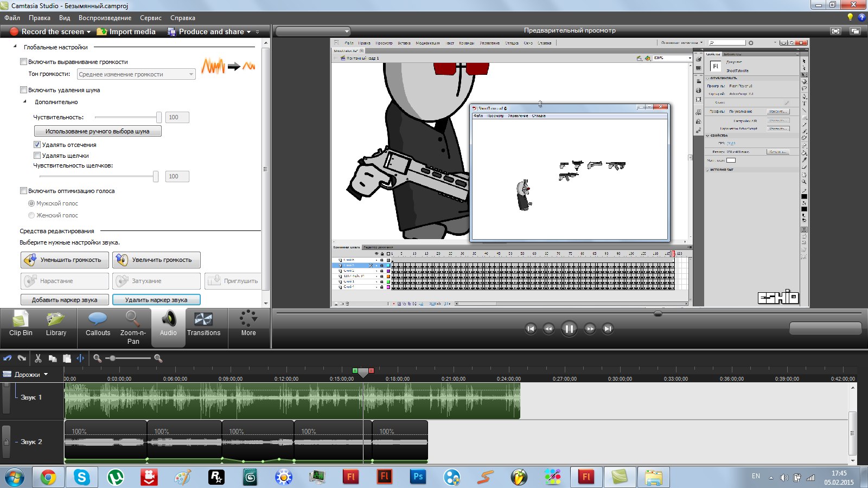Open Photoshop from the taskbar
The image size is (868, 488).
[418, 477]
